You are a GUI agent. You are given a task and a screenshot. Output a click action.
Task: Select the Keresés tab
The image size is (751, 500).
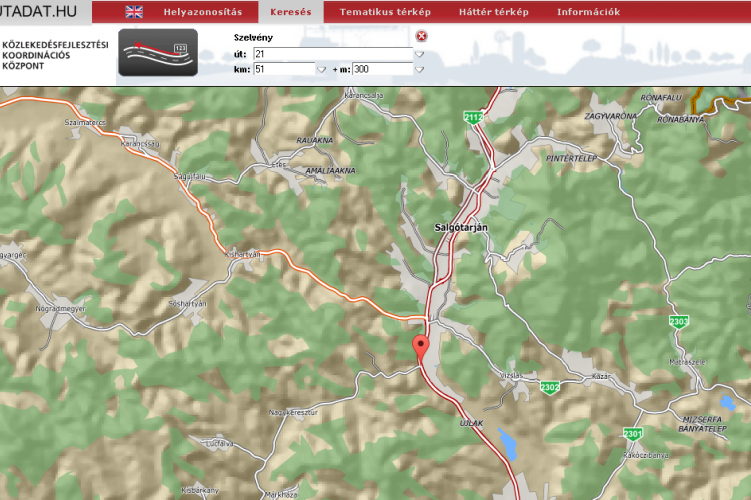[x=291, y=12]
